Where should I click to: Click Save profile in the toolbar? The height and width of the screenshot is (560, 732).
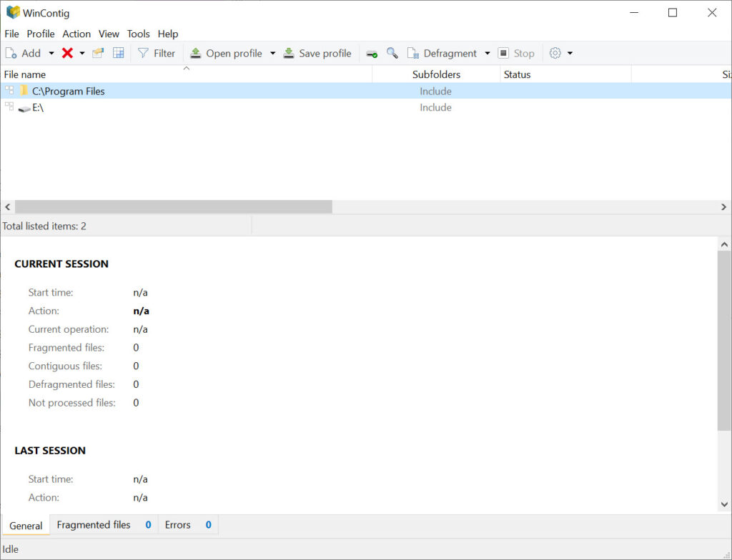(x=317, y=53)
